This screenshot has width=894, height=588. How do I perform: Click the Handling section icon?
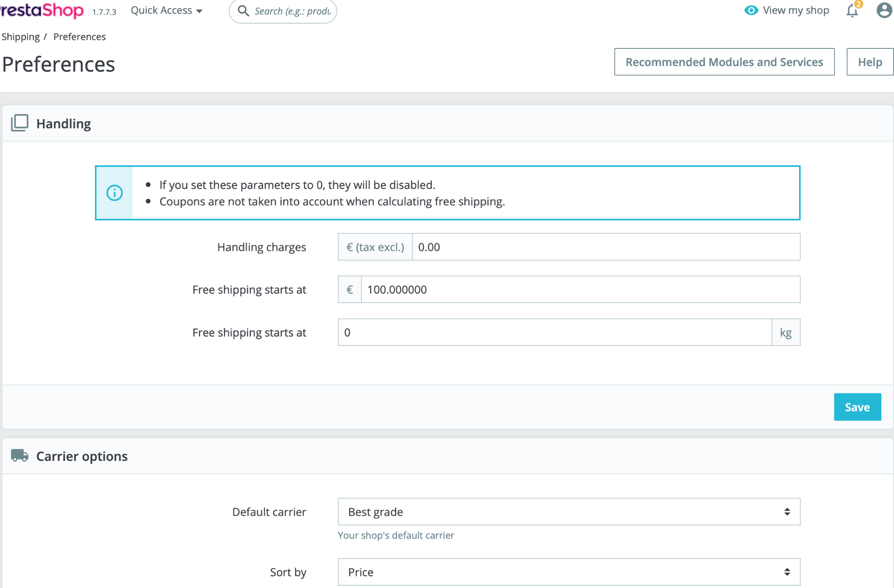pos(20,123)
